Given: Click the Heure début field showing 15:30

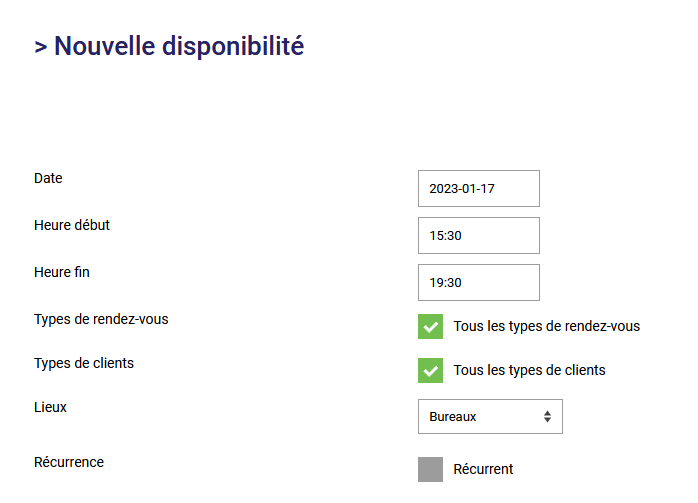Looking at the screenshot, I should coord(478,235).
